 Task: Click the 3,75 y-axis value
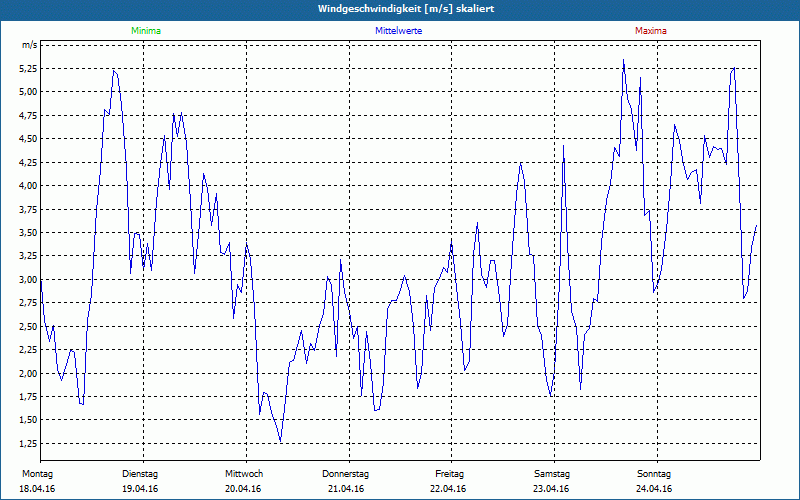[x=29, y=209]
